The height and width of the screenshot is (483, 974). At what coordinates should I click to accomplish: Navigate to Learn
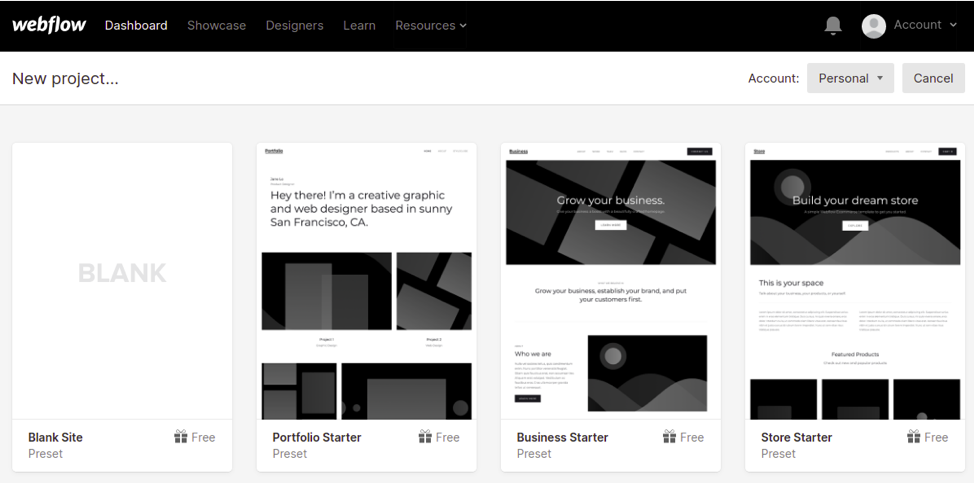(359, 25)
